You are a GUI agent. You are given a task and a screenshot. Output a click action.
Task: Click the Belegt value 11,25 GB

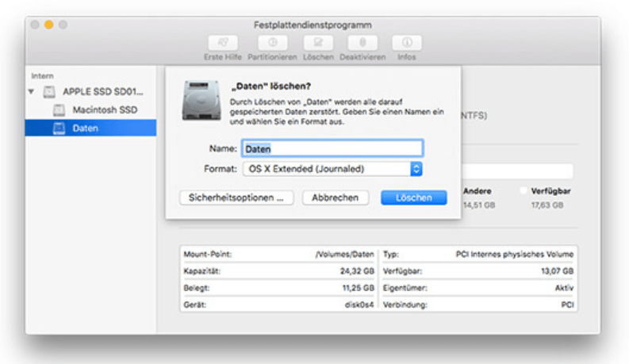point(358,288)
